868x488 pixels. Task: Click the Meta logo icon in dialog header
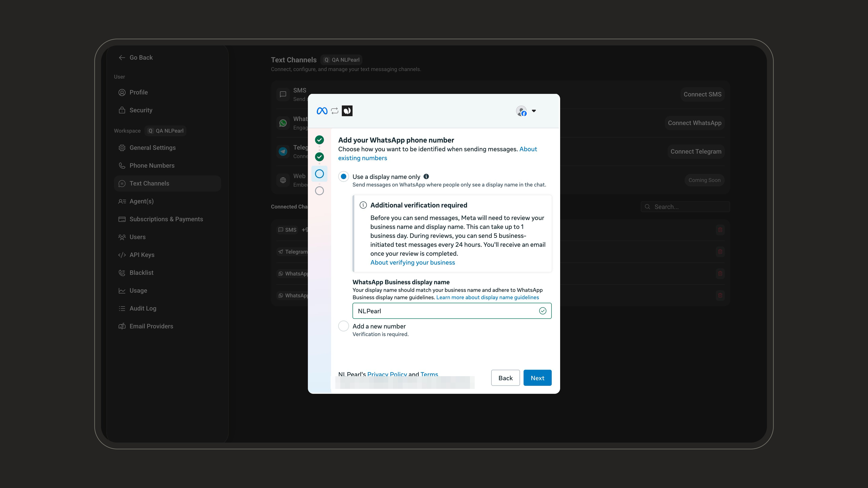click(322, 111)
